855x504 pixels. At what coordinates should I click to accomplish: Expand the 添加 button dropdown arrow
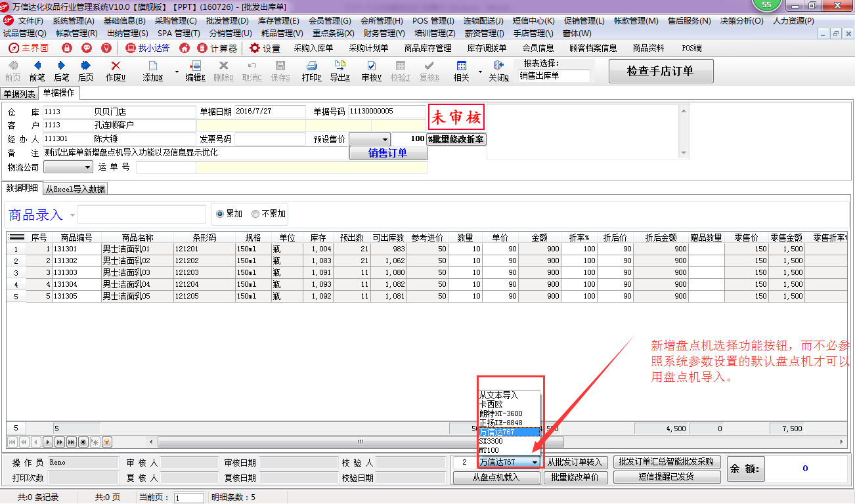[x=176, y=72]
